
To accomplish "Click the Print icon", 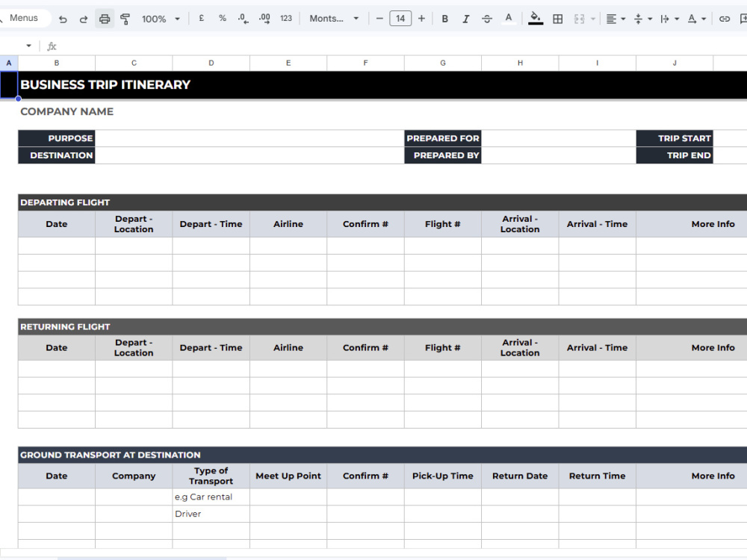I will tap(105, 19).
